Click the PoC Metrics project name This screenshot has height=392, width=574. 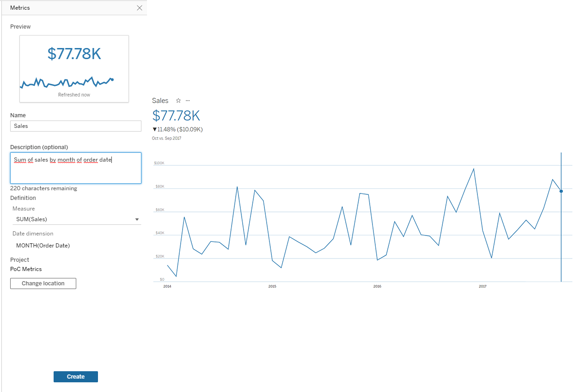tap(26, 269)
